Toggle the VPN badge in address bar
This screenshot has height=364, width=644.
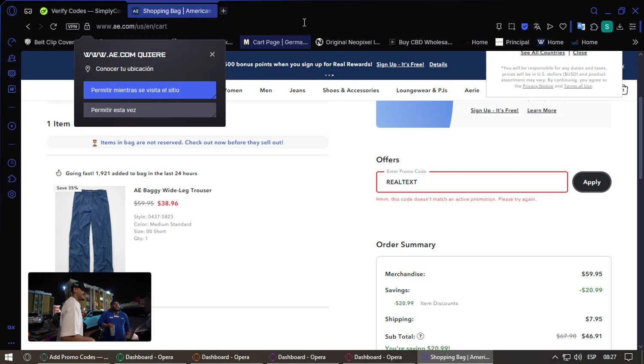(x=73, y=26)
